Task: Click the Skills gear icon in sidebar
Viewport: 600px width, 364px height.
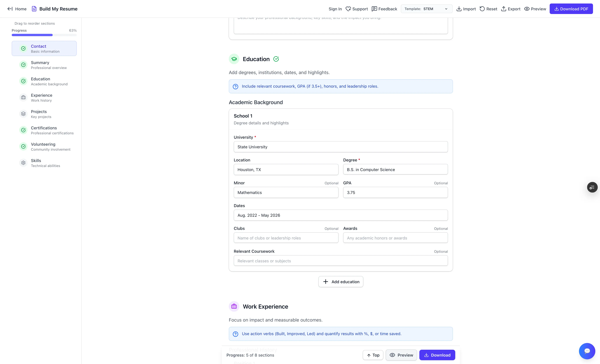Action: point(23,163)
